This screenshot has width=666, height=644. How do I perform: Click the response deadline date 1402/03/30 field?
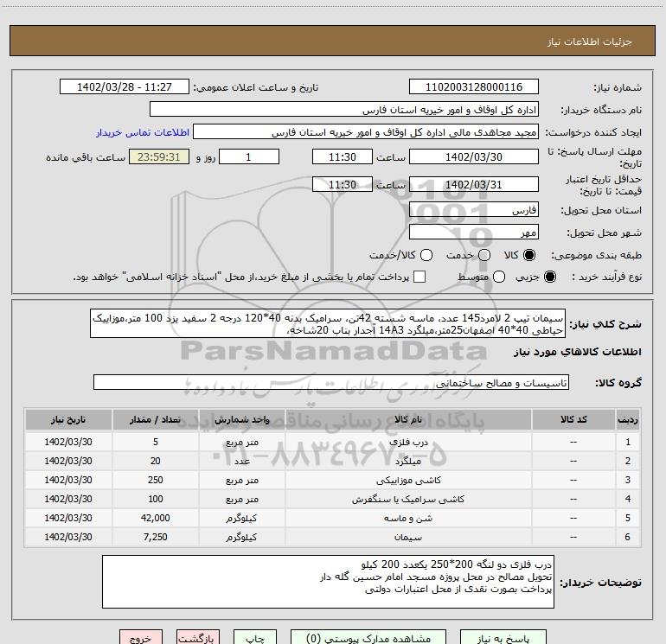(474, 156)
